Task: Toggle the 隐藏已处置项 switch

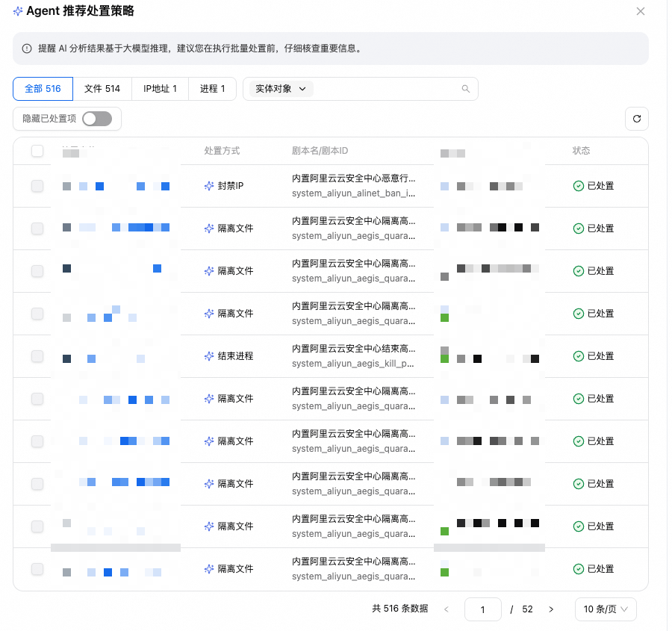Action: [x=97, y=119]
